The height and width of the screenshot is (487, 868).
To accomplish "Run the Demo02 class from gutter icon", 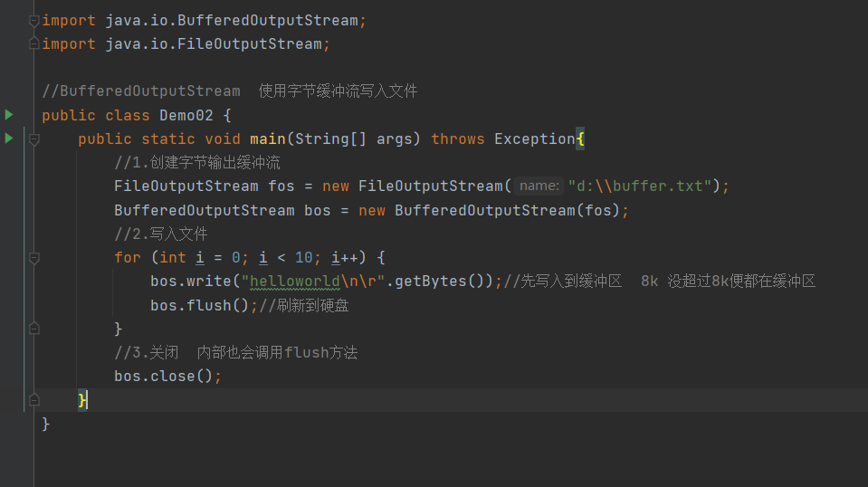I will point(9,115).
